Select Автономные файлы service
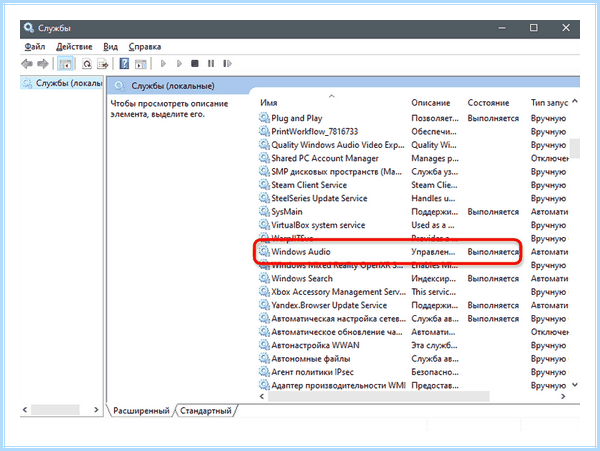The width and height of the screenshot is (600, 451). 414,359
